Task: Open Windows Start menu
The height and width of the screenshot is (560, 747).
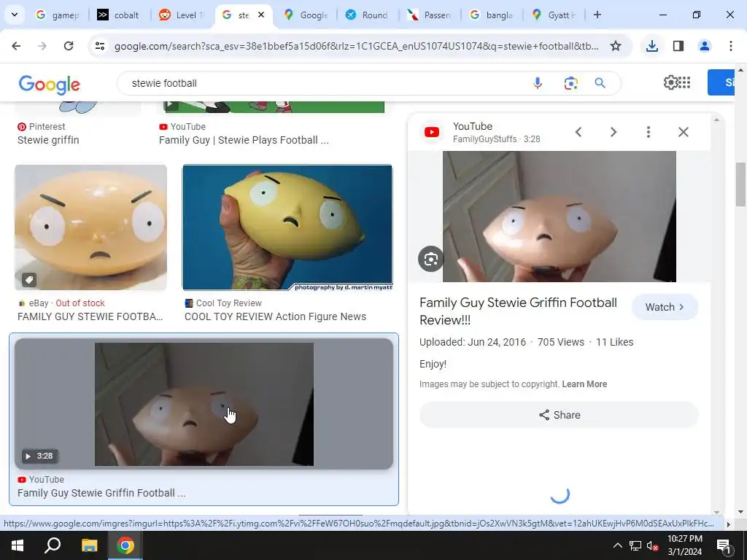Action: click(18, 545)
